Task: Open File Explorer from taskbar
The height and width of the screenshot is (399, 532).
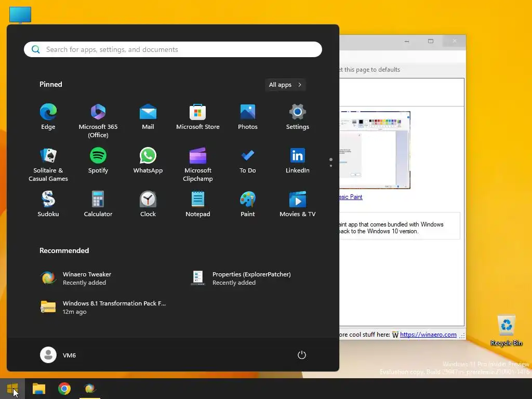Action: click(x=38, y=389)
